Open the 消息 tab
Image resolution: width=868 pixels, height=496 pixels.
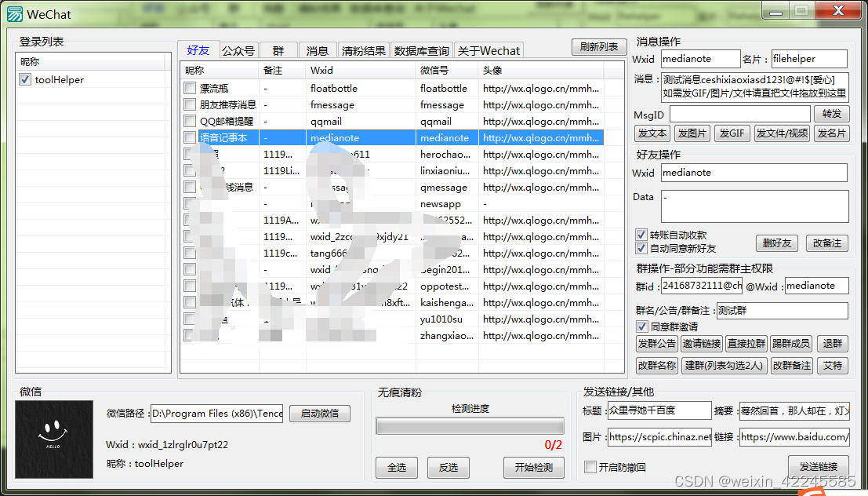coord(318,50)
